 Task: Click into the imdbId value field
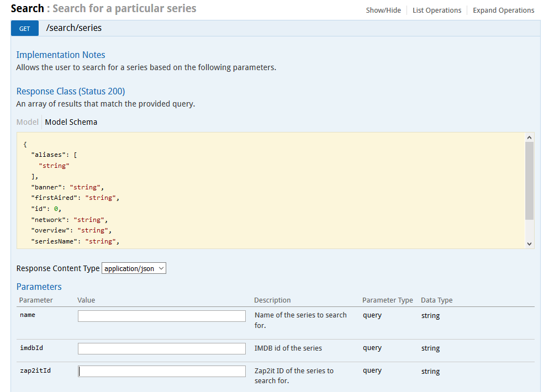pyautogui.click(x=161, y=348)
